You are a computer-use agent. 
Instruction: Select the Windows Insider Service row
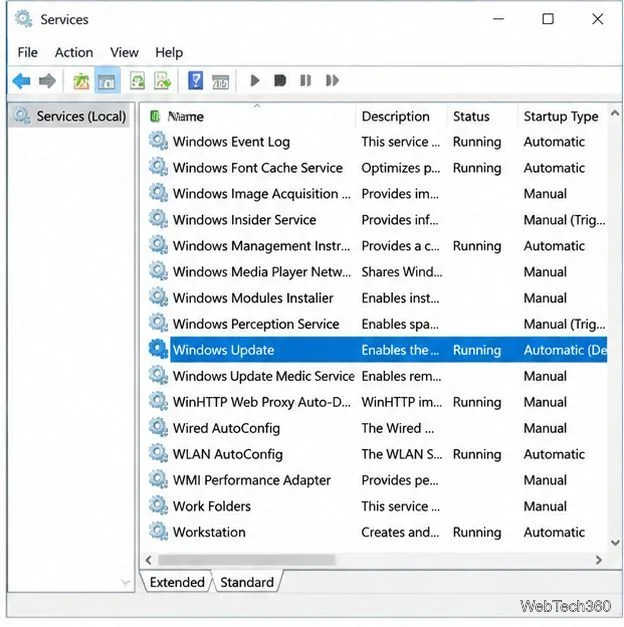pos(377,220)
